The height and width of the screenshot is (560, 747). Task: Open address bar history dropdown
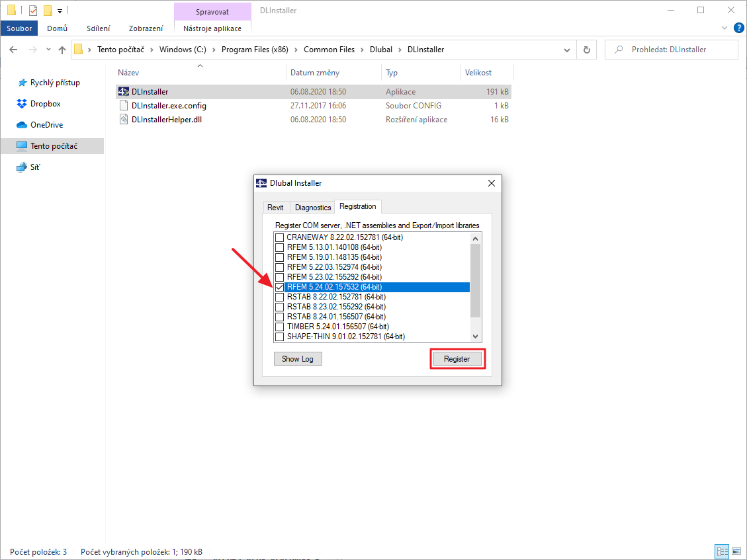567,50
